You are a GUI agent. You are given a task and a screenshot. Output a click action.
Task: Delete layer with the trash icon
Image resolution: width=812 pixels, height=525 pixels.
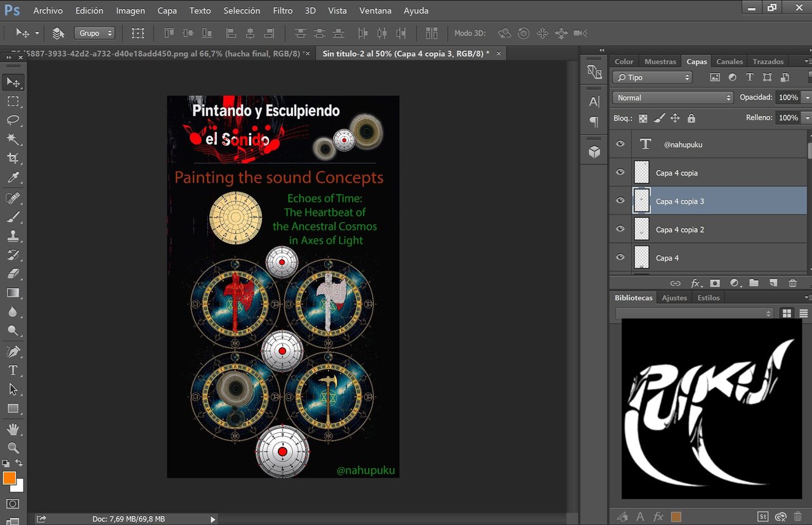pos(792,283)
